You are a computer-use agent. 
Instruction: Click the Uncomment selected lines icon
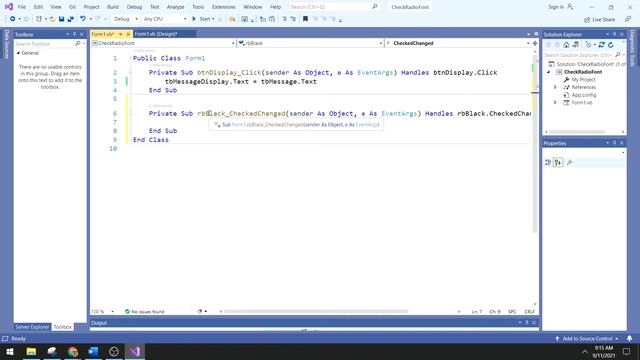[293, 19]
